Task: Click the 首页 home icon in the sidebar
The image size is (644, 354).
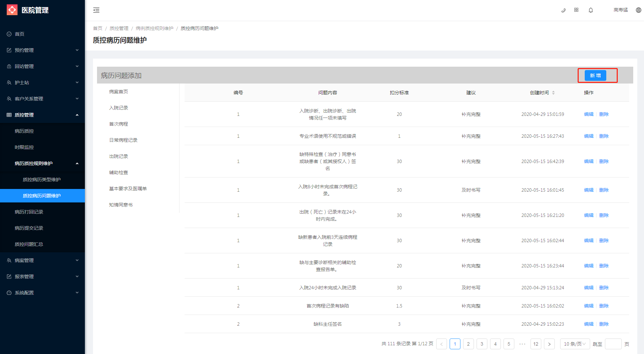Action: (x=9, y=34)
